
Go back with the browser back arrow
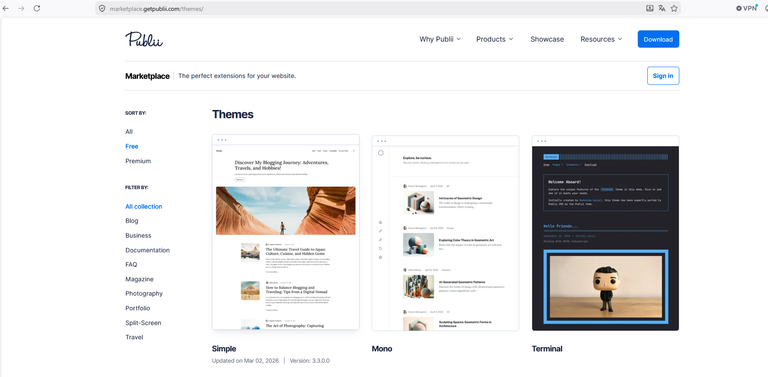(6, 8)
